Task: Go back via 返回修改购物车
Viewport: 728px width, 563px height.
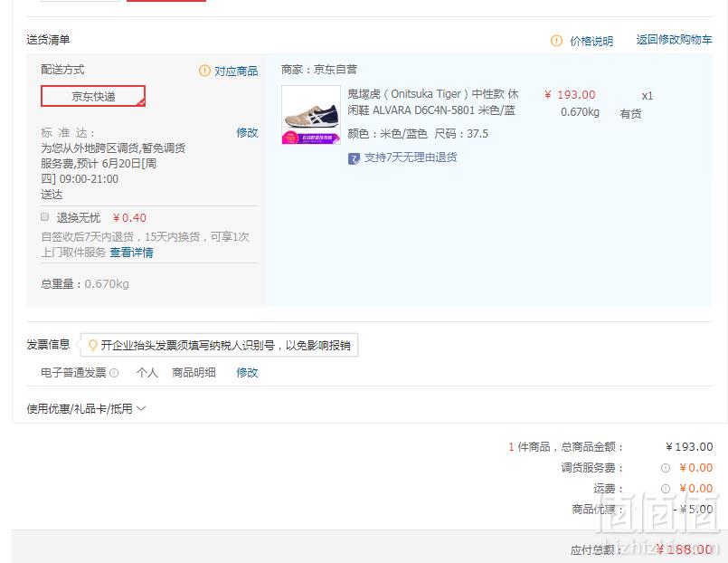Action: [x=674, y=40]
